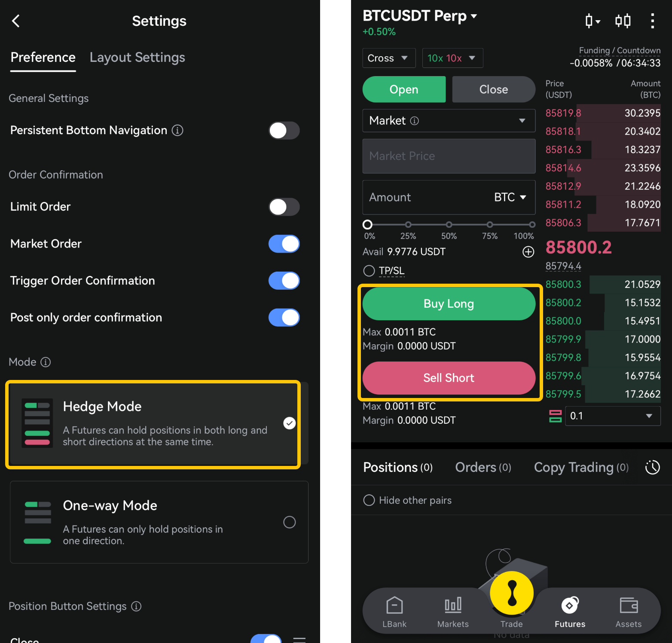Screen dimensions: 672x643
Task: Set amount slider to 25%
Action: 408,225
